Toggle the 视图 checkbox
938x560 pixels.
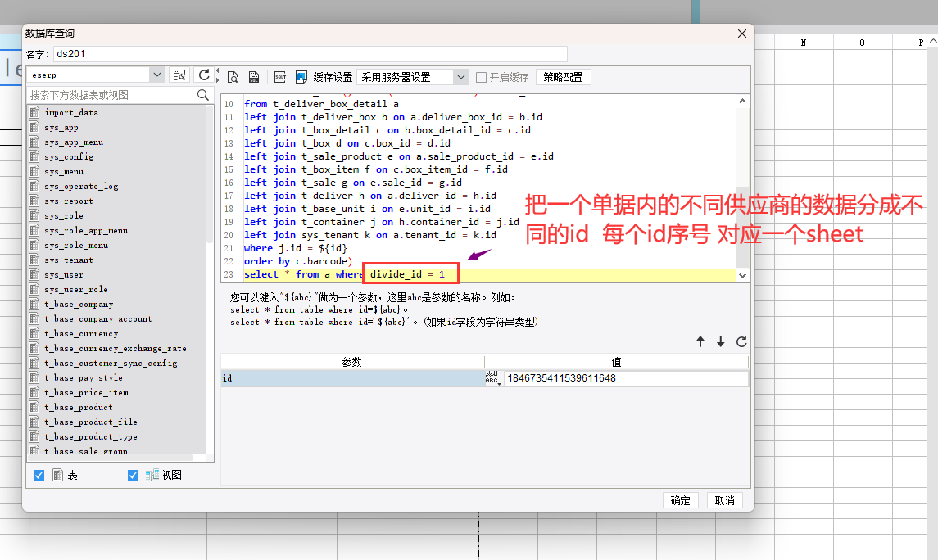tap(134, 475)
